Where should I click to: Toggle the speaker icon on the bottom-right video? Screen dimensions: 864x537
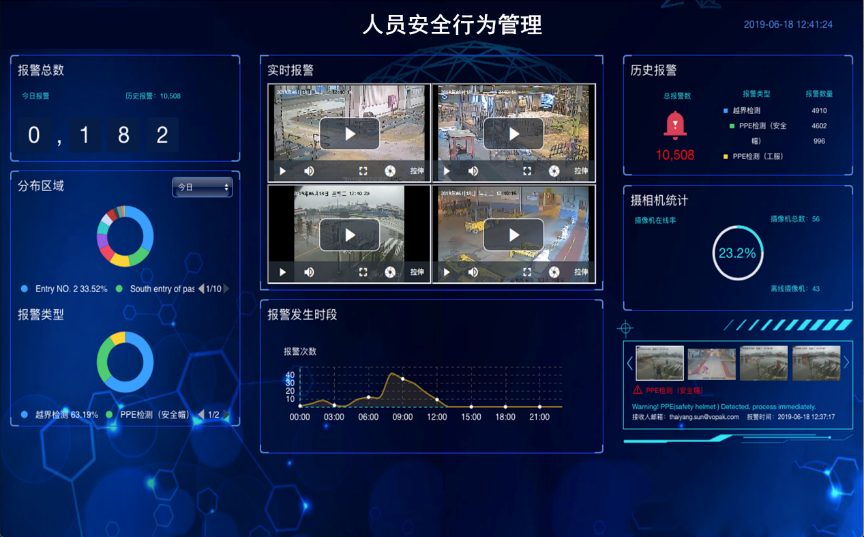point(473,271)
